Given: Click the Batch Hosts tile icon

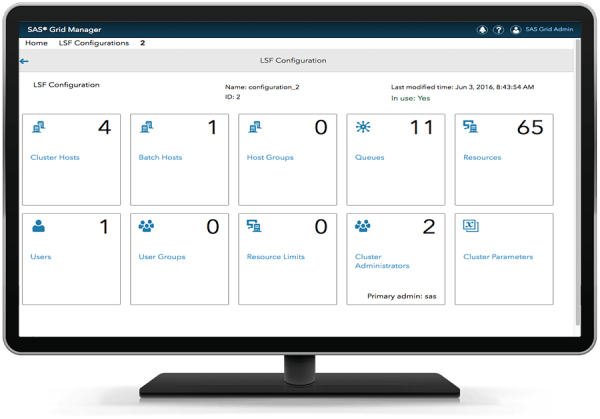Looking at the screenshot, I should click(147, 127).
